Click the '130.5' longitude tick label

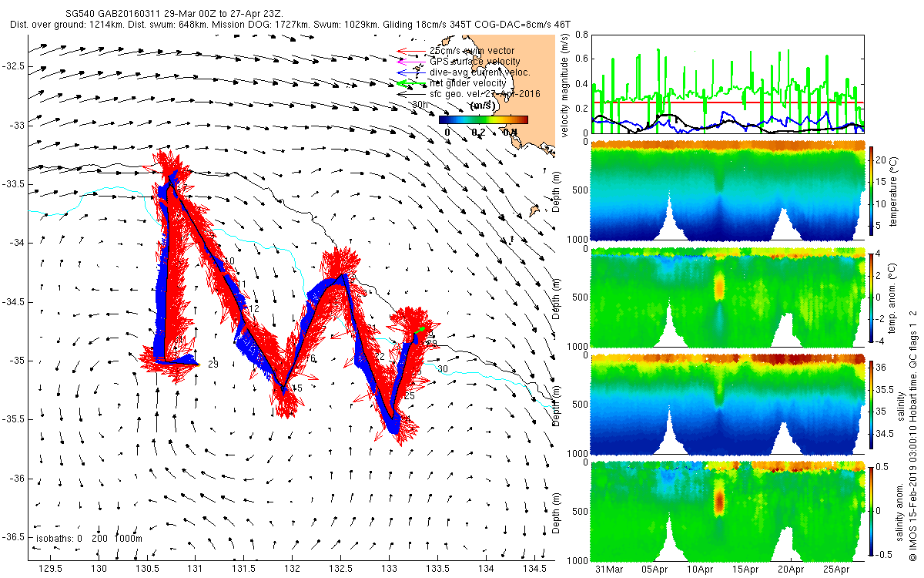point(147,569)
